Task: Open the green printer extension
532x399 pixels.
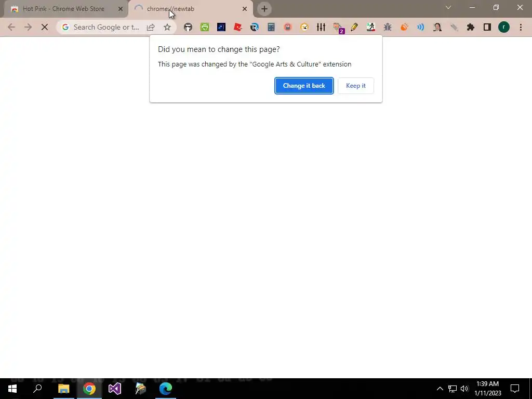Action: [205, 27]
